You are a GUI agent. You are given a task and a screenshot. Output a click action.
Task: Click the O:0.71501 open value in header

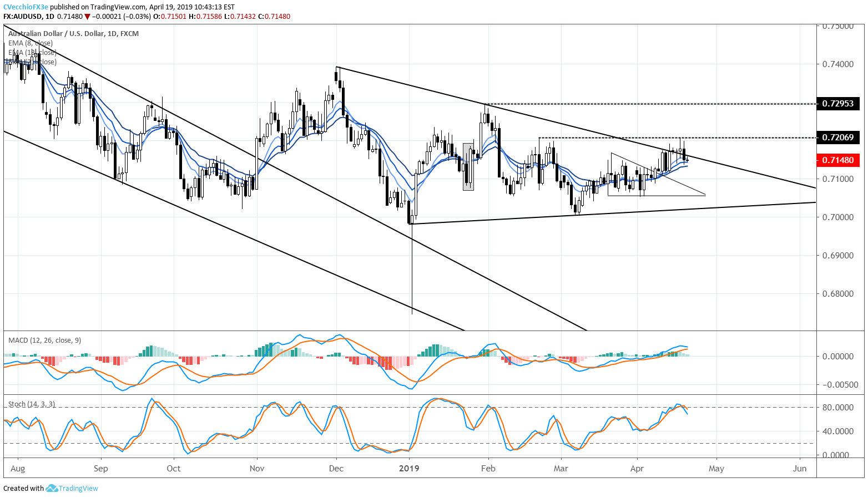click(x=170, y=17)
